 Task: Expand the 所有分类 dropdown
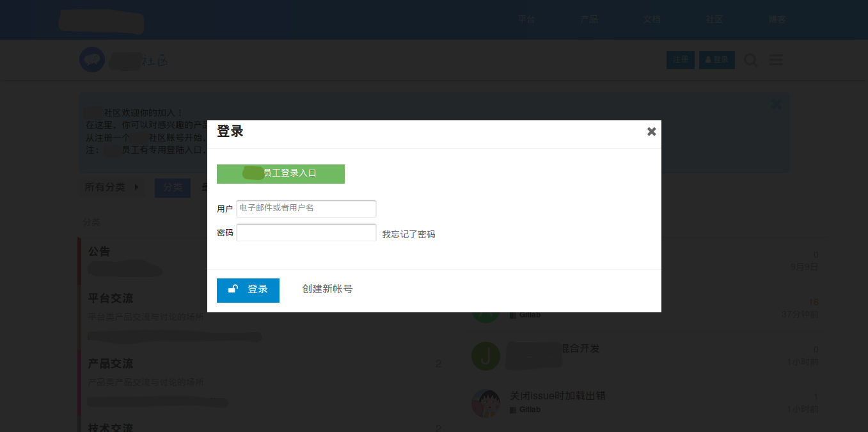(x=111, y=188)
